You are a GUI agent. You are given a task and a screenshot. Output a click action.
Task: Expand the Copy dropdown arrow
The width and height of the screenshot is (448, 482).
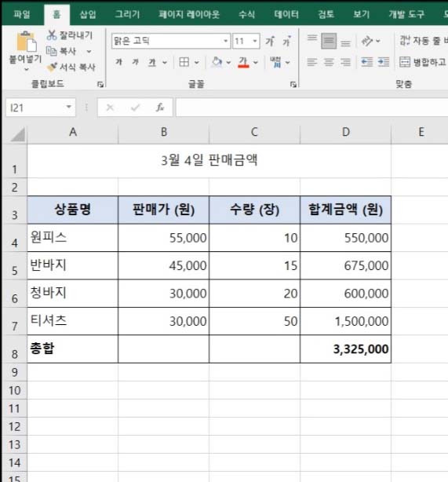point(89,51)
